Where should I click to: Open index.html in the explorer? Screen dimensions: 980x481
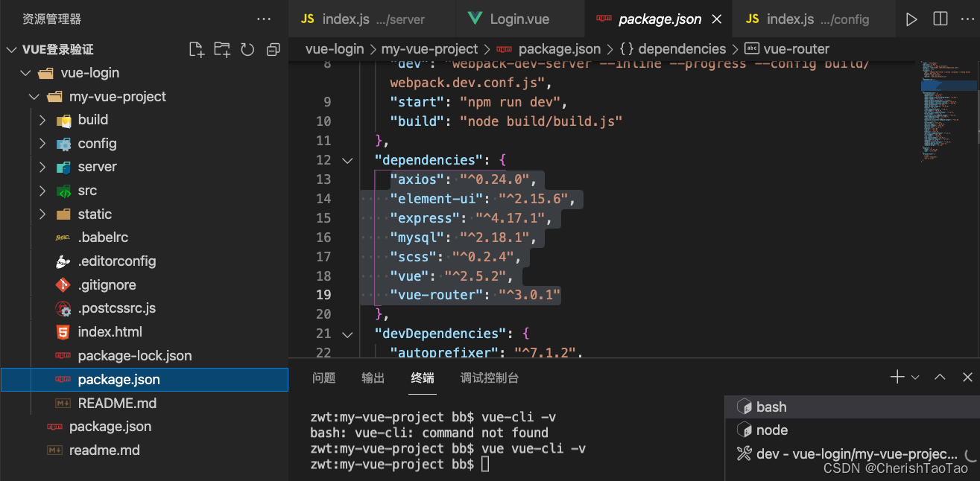click(x=144, y=332)
